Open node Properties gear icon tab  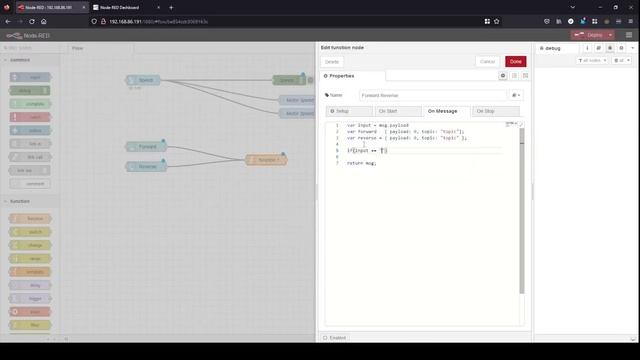click(503, 76)
